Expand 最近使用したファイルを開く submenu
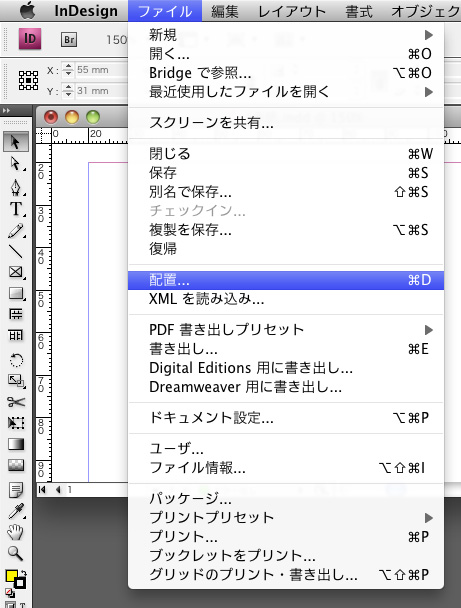Image resolution: width=461 pixels, height=608 pixels. tap(428, 92)
